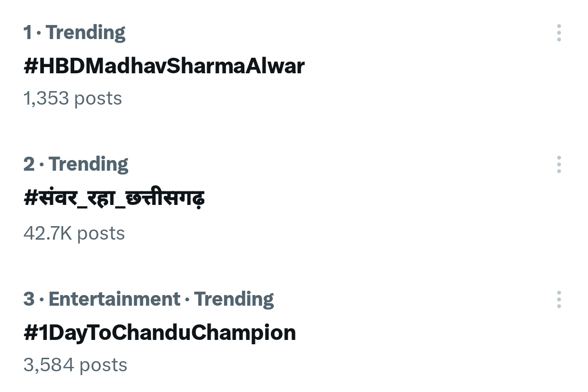Click the rank number 3
Viewport: 588px width, 392px height.
(x=29, y=299)
